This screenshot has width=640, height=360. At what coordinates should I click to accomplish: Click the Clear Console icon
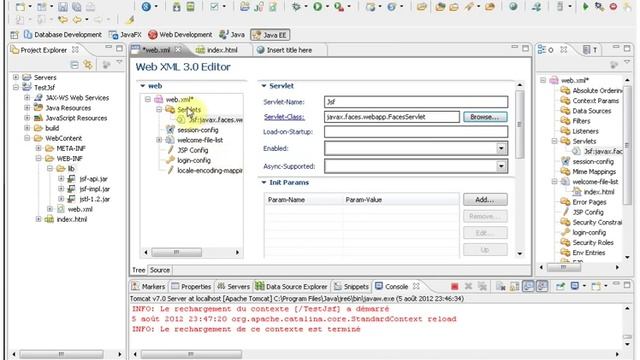coord(501,287)
